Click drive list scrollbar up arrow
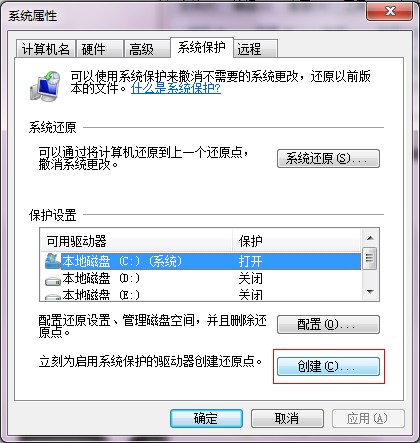Image resolution: width=420 pixels, height=443 pixels. (x=370, y=238)
